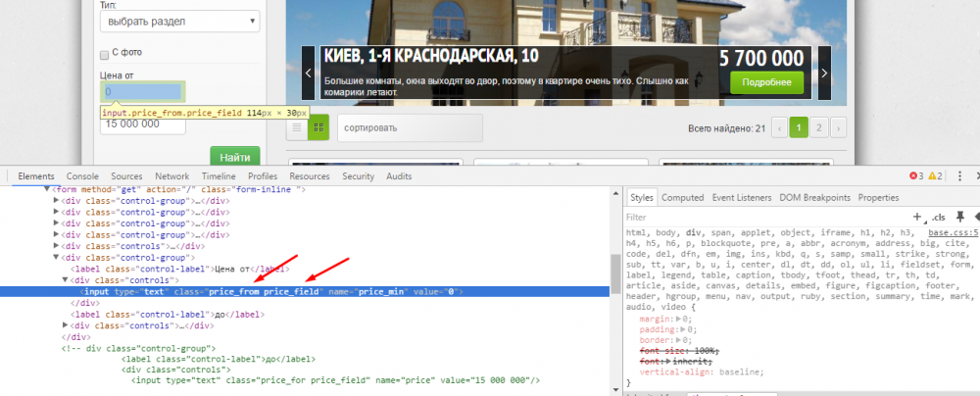Select the highlighted input price_from node
The width and height of the screenshot is (980, 396).
(305, 291)
